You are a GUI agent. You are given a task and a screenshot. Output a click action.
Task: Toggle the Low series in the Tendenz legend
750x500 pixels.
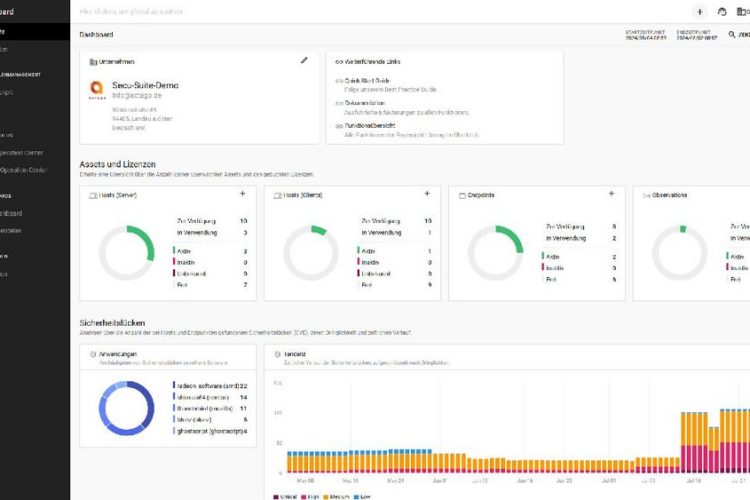[362, 497]
